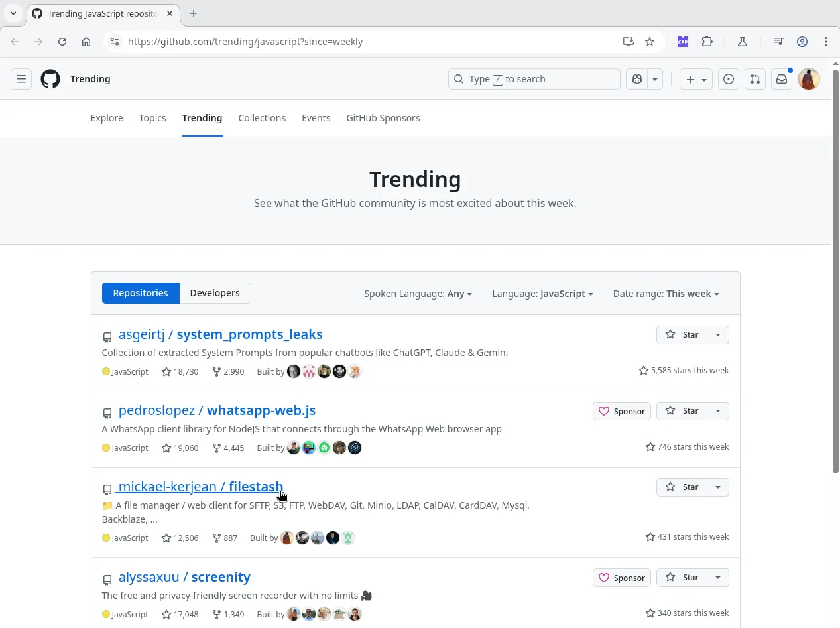Click install app icon in address bar
Image resolution: width=840 pixels, height=628 pixels.
[629, 42]
